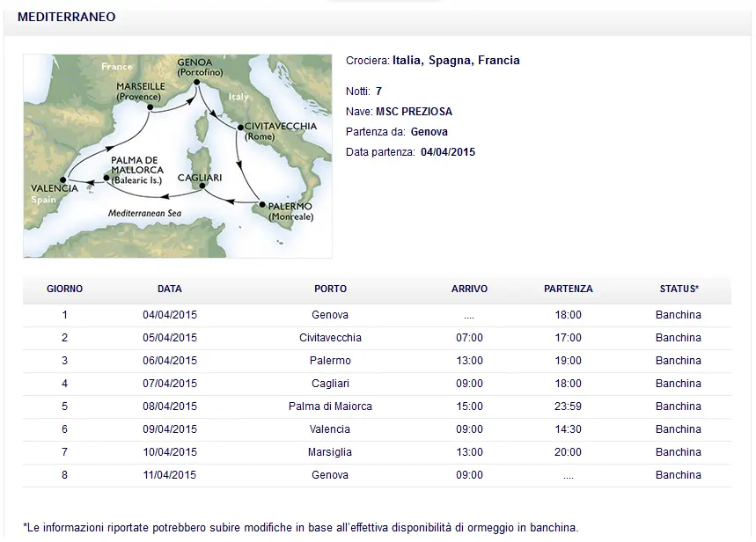Click the cruise route map image
Image resolution: width=756 pixels, height=542 pixels.
[x=178, y=156]
